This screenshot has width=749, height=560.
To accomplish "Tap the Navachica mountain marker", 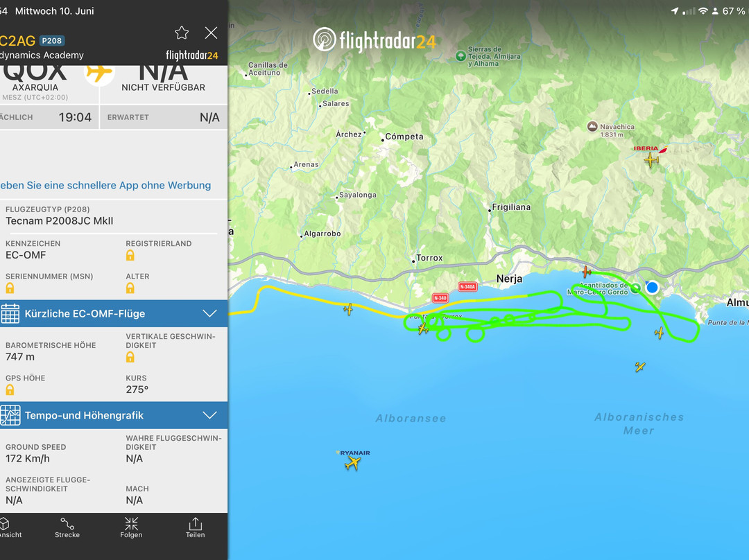I will click(592, 127).
